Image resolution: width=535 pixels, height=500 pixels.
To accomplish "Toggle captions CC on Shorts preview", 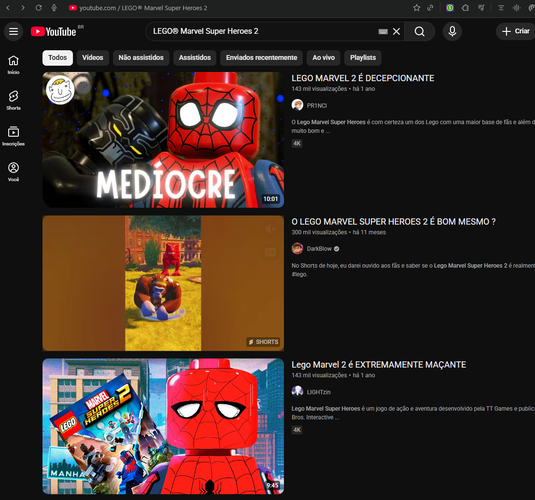I will coord(270,252).
